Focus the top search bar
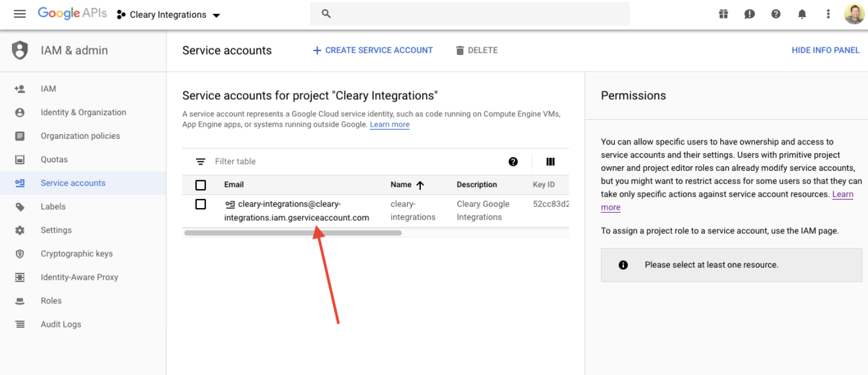 click(470, 14)
